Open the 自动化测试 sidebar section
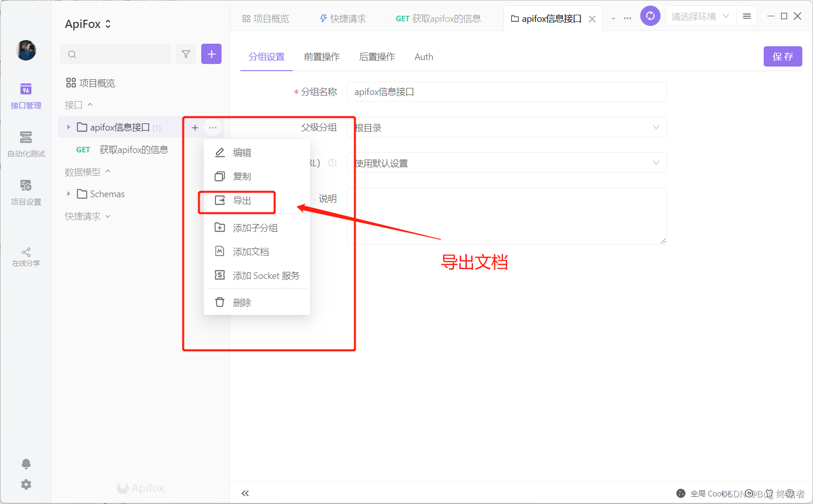The height and width of the screenshot is (504, 813). click(26, 144)
